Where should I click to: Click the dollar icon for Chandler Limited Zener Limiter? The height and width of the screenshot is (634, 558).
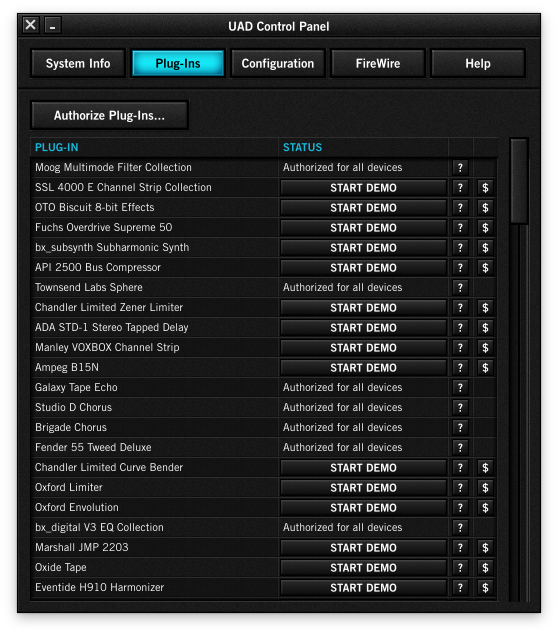485,308
